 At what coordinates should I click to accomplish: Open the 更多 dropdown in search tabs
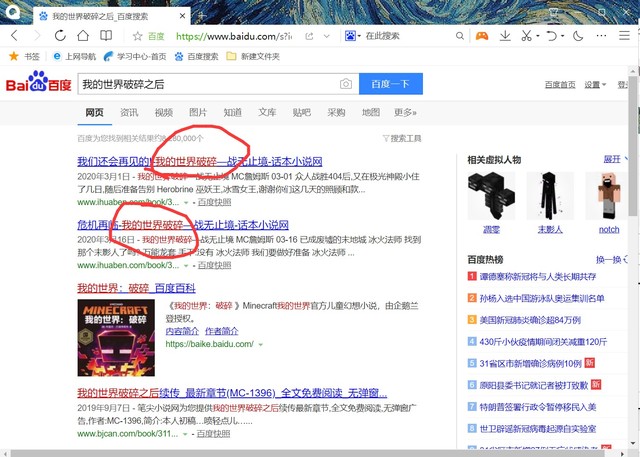click(x=404, y=113)
